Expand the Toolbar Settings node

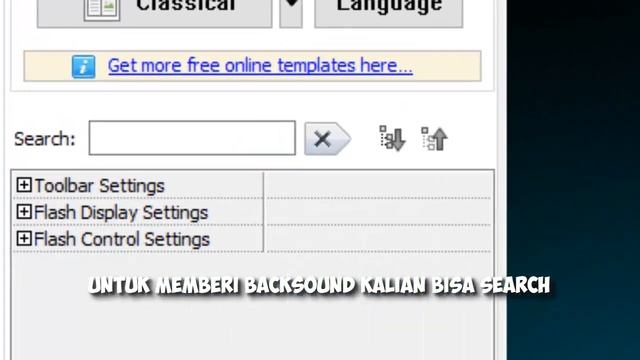[24, 185]
